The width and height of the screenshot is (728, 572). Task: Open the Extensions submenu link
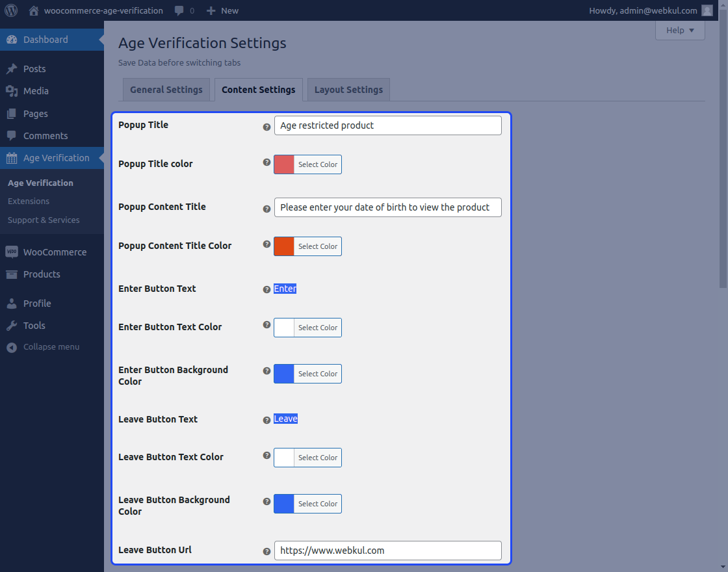pos(29,201)
